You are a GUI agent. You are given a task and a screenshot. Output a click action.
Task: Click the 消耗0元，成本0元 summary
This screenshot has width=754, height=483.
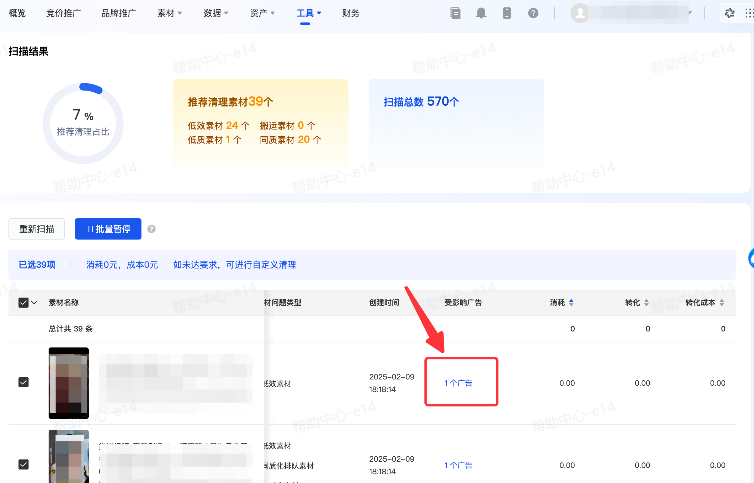(x=122, y=265)
